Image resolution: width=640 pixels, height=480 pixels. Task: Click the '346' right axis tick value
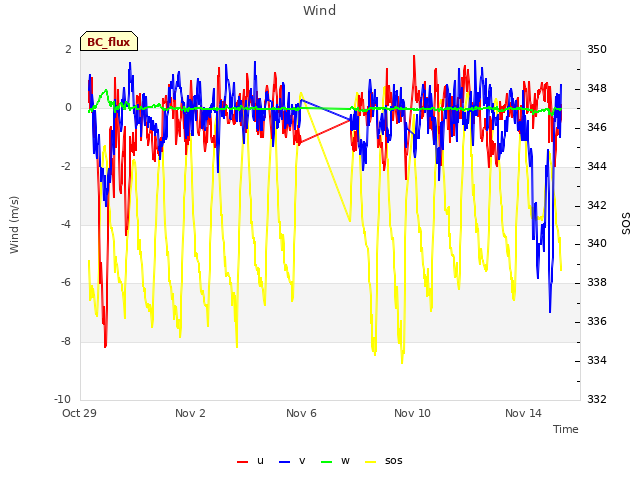coord(597,127)
